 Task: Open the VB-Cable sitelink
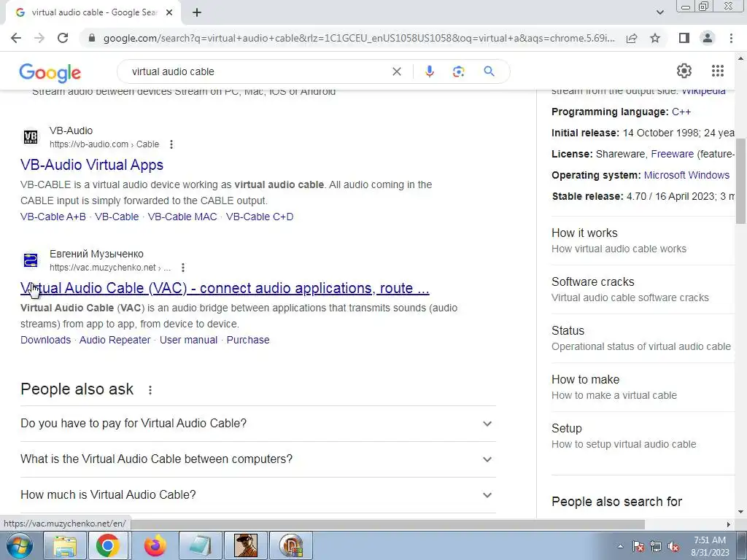117,217
